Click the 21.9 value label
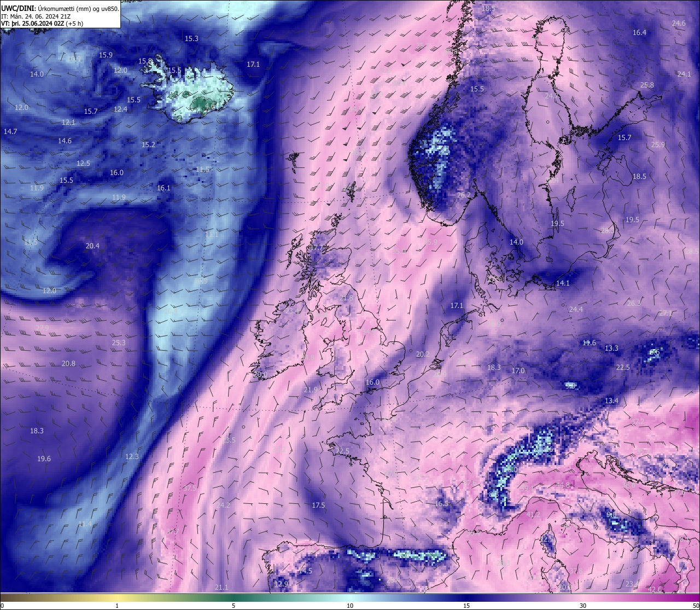 311,390
